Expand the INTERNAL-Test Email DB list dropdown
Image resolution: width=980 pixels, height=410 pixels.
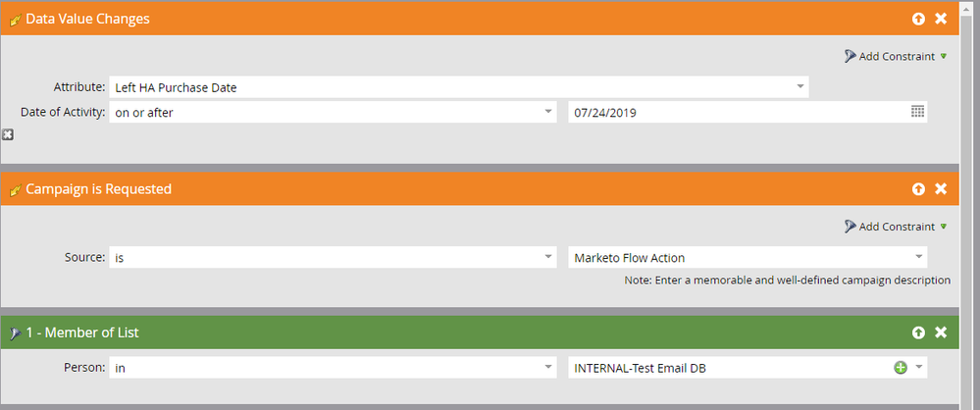[x=919, y=368]
